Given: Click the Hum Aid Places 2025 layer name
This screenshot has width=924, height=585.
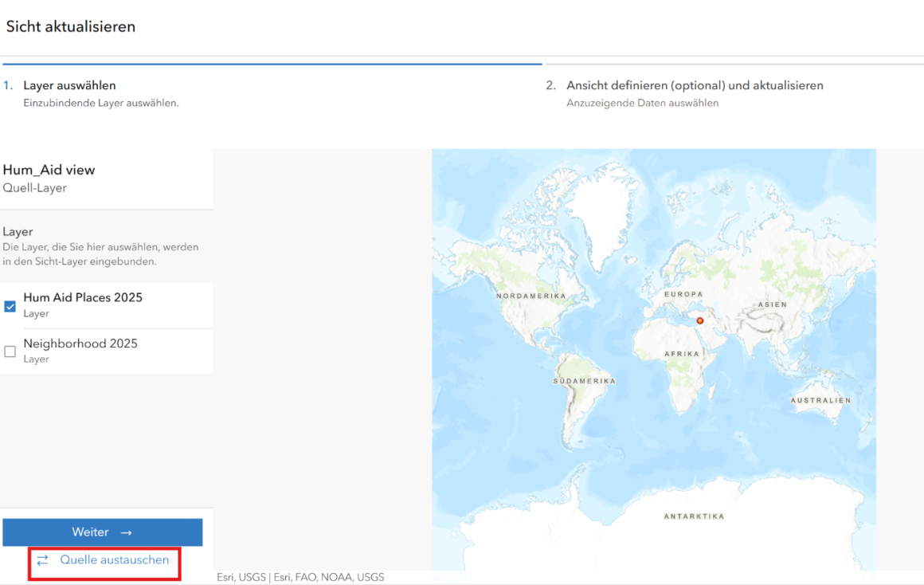Looking at the screenshot, I should click(83, 297).
